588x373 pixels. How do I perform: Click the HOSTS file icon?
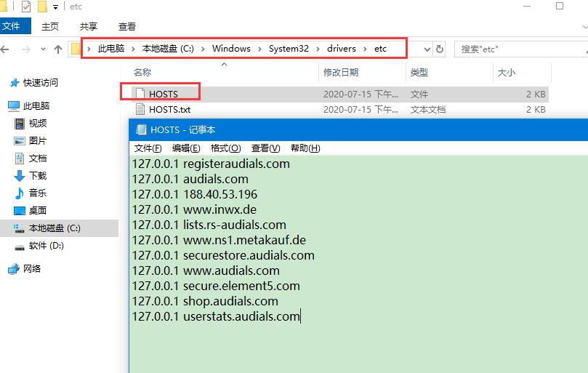(x=140, y=94)
